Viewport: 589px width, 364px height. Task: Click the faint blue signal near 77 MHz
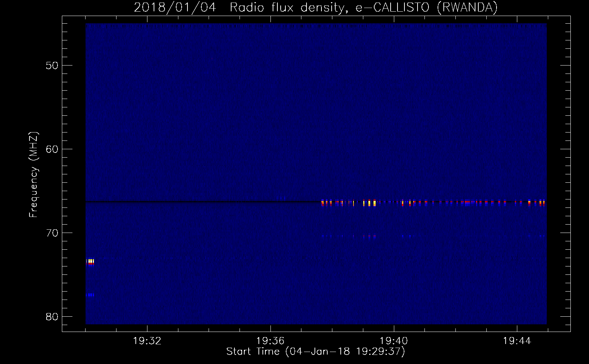90,294
